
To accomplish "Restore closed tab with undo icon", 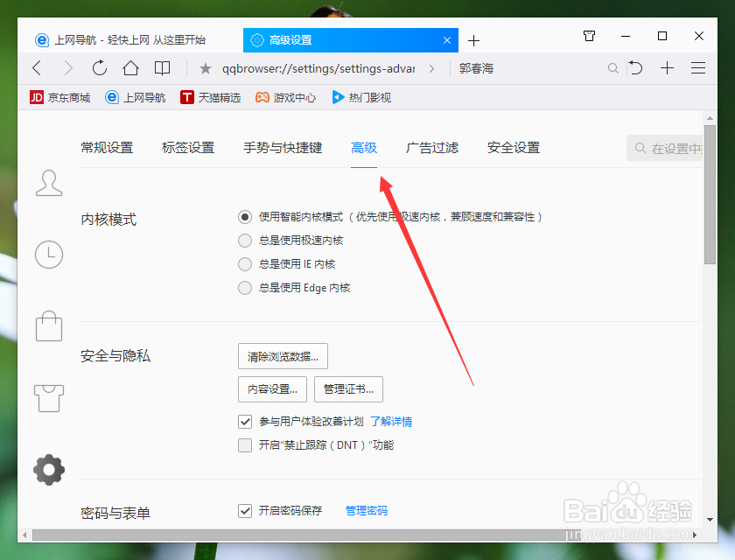I will 635,68.
